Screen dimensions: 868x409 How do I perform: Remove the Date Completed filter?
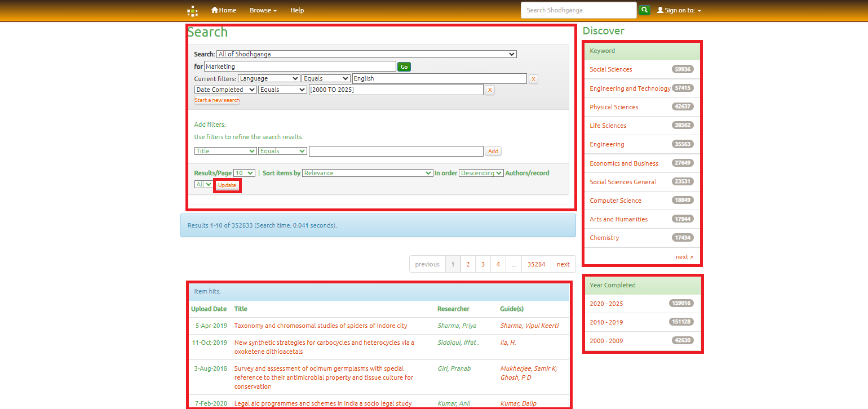490,90
